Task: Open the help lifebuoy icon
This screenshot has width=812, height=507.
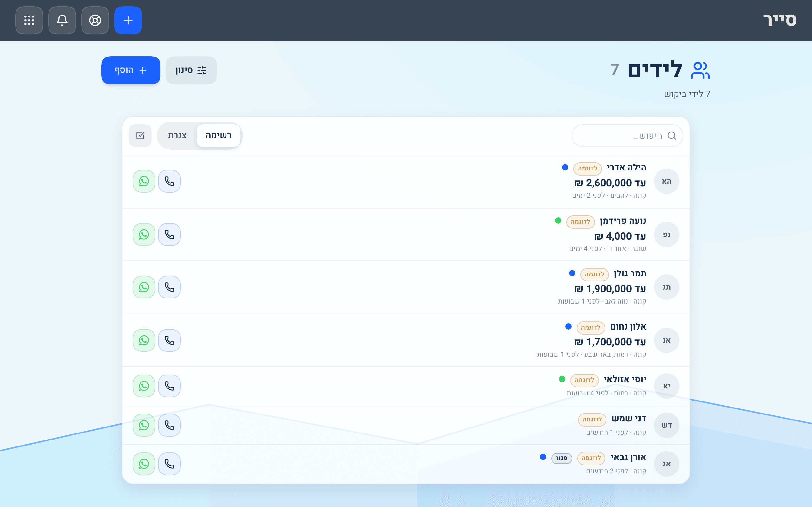Action: point(95,20)
